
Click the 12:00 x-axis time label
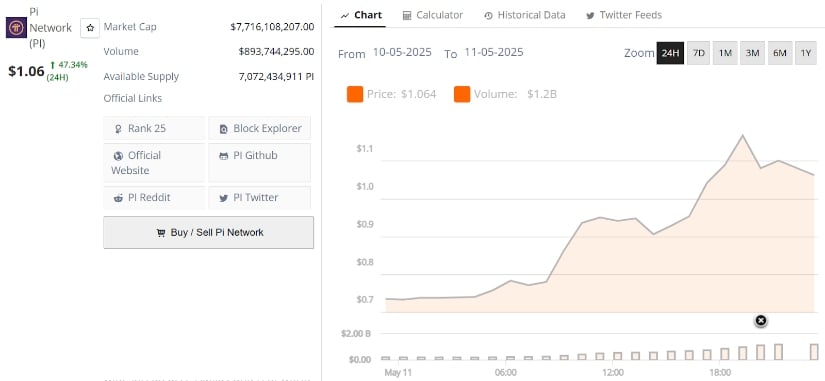click(613, 373)
